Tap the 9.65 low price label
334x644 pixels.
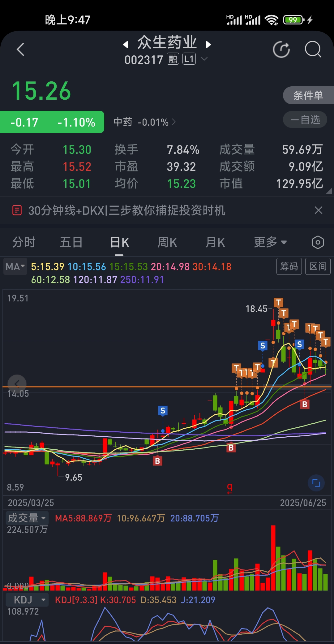pyautogui.click(x=74, y=478)
